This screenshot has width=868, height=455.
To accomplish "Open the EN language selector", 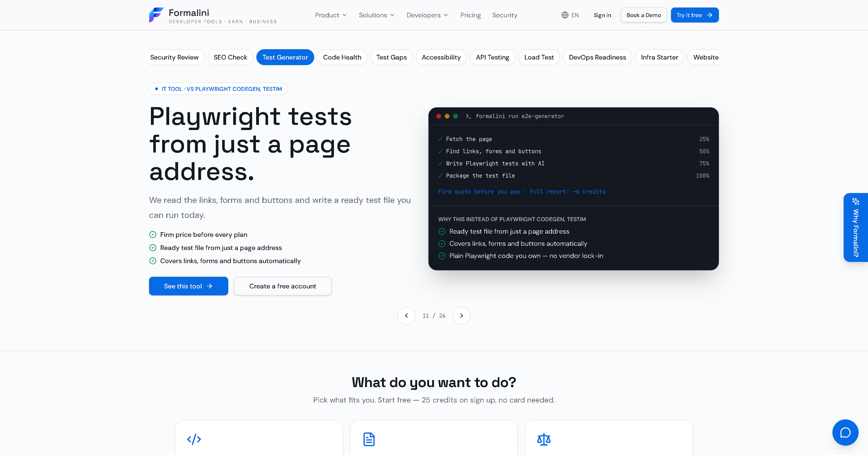I will [x=570, y=15].
